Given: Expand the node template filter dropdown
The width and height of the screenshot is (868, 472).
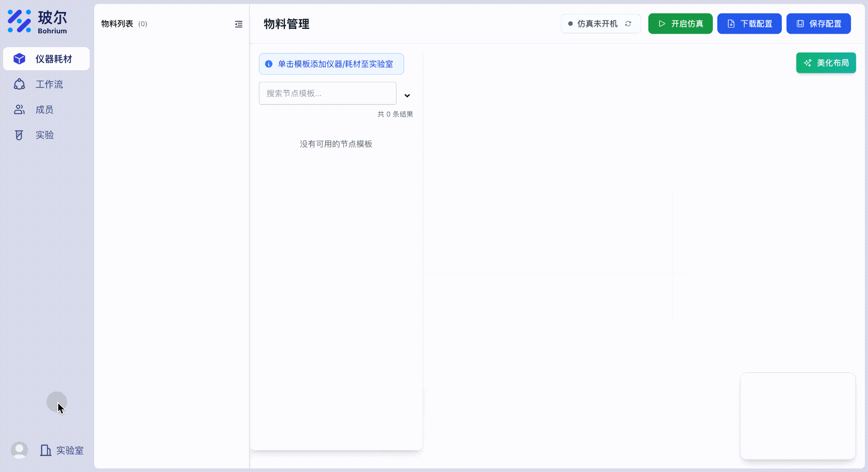Looking at the screenshot, I should 407,95.
